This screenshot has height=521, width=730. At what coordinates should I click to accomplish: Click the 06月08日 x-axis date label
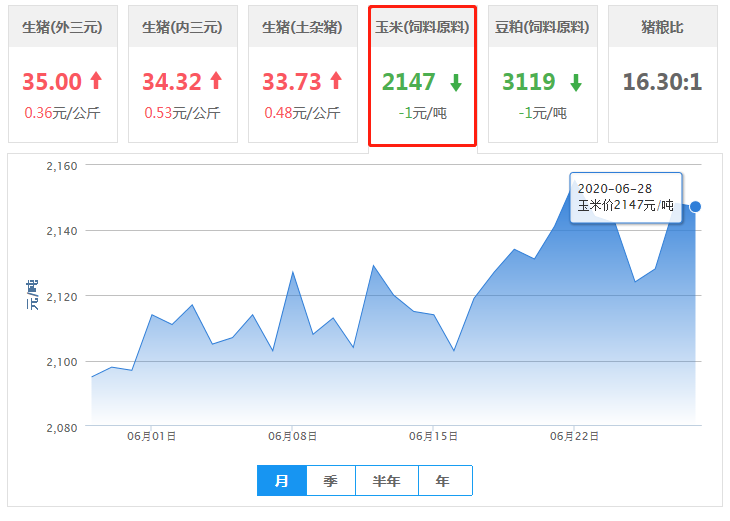[x=292, y=436]
